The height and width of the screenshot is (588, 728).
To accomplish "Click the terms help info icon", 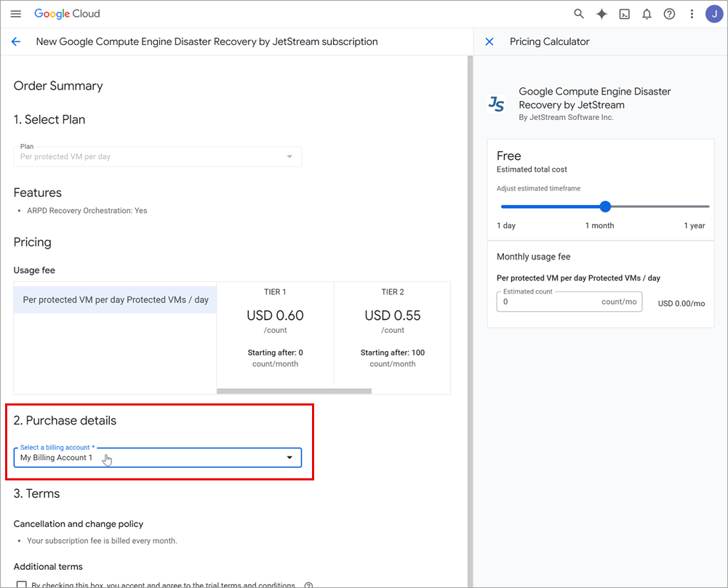I will (x=308, y=584).
